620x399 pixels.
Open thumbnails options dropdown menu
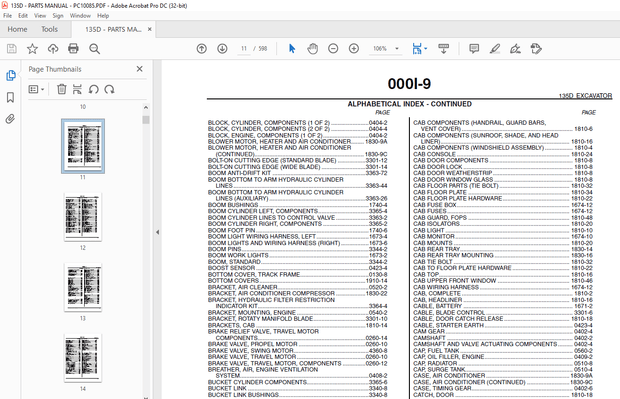[x=36, y=89]
